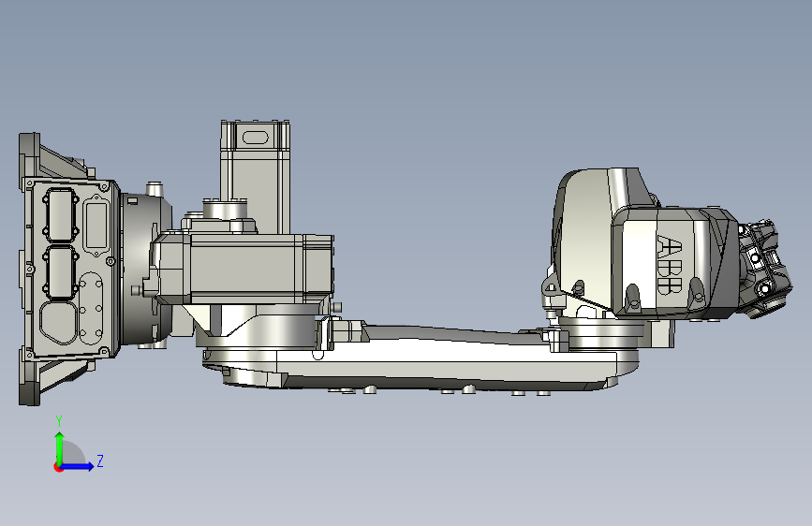Select the robot wrist tool flange
812x526 pixels.
[x=765, y=269]
